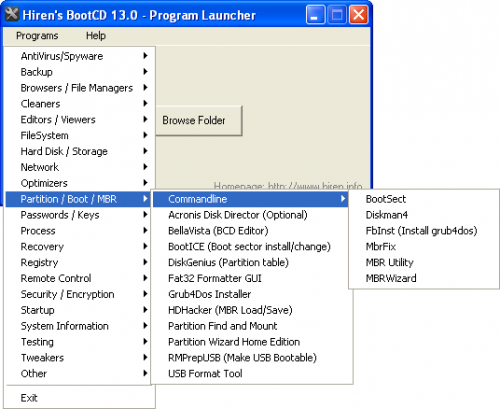
Task: Run Diskman4 from Commandline submenu
Action: pyautogui.click(x=424, y=215)
